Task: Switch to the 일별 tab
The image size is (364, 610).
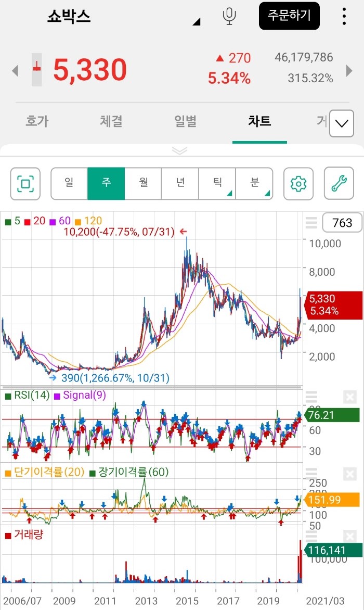Action: pyautogui.click(x=185, y=121)
